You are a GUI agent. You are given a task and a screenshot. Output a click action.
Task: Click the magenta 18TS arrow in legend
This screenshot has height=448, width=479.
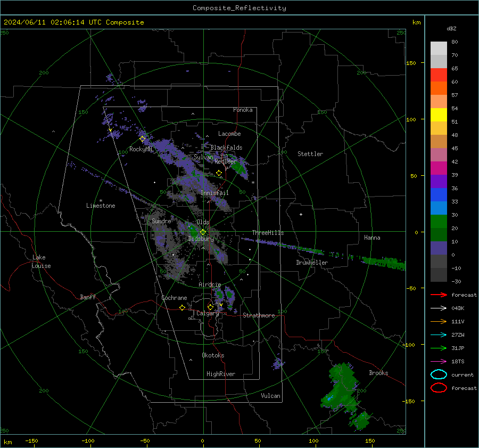click(x=439, y=362)
